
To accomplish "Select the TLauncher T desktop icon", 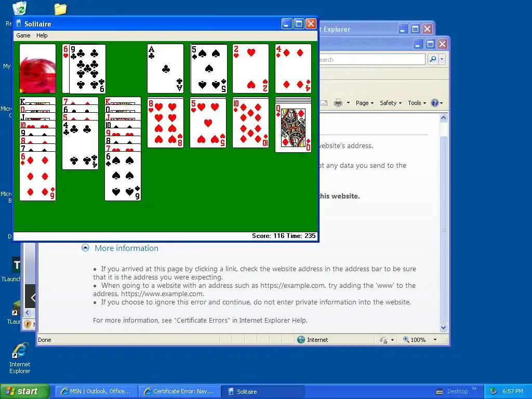I will [16, 265].
